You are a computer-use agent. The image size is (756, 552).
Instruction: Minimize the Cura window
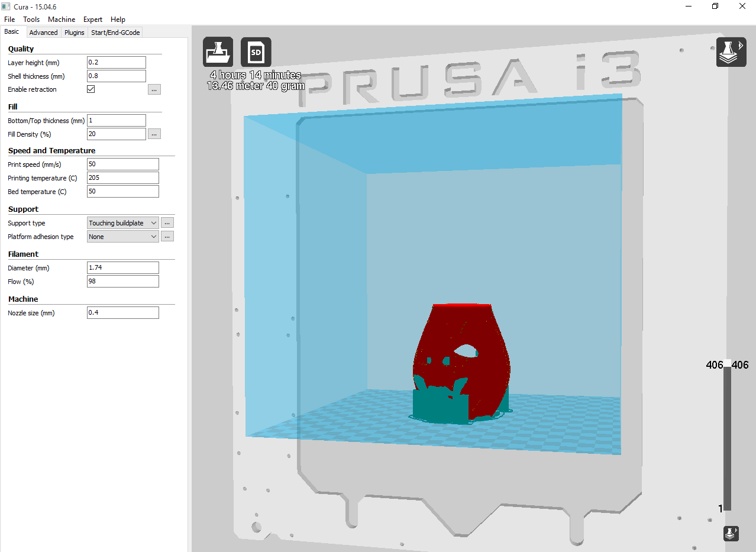pos(689,6)
